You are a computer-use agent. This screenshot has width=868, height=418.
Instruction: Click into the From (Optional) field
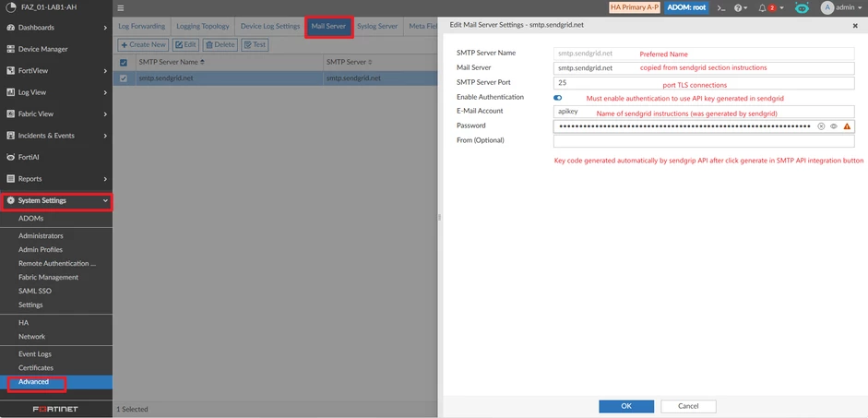(x=704, y=141)
